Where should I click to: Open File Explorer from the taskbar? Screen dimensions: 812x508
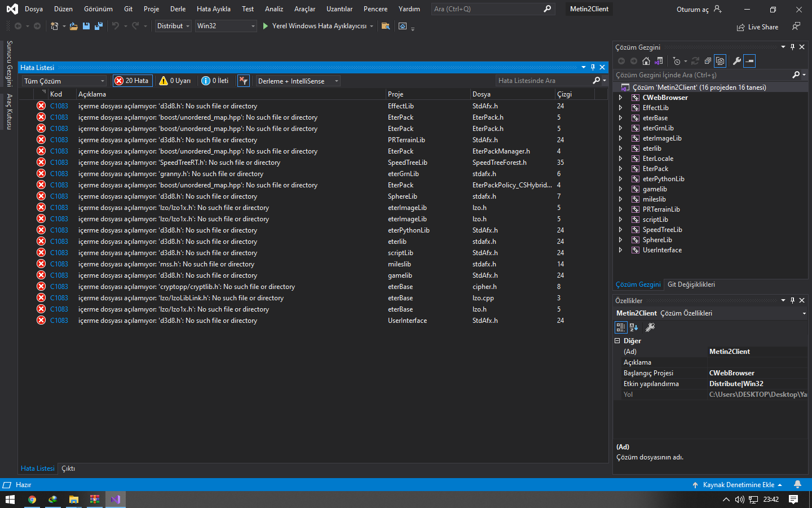pyautogui.click(x=73, y=500)
